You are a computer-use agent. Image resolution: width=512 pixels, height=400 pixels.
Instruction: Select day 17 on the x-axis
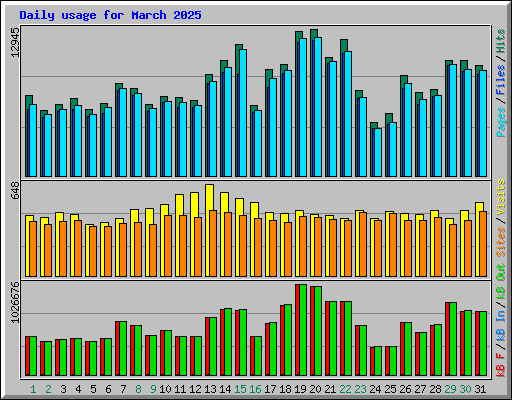point(270,389)
